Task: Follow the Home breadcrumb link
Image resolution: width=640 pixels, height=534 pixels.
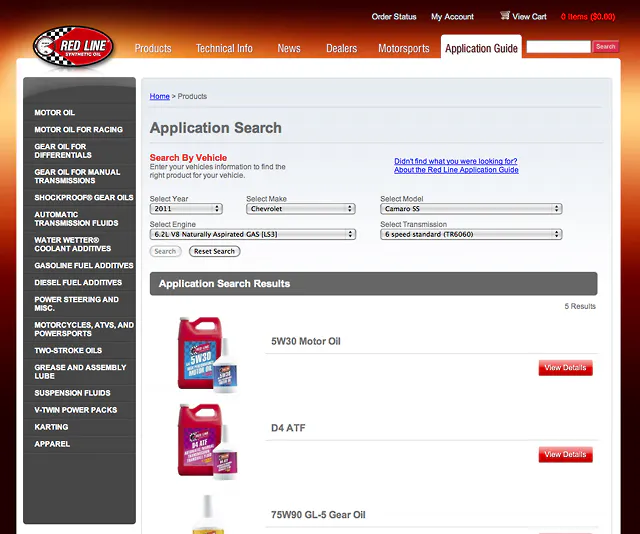Action: [x=159, y=96]
